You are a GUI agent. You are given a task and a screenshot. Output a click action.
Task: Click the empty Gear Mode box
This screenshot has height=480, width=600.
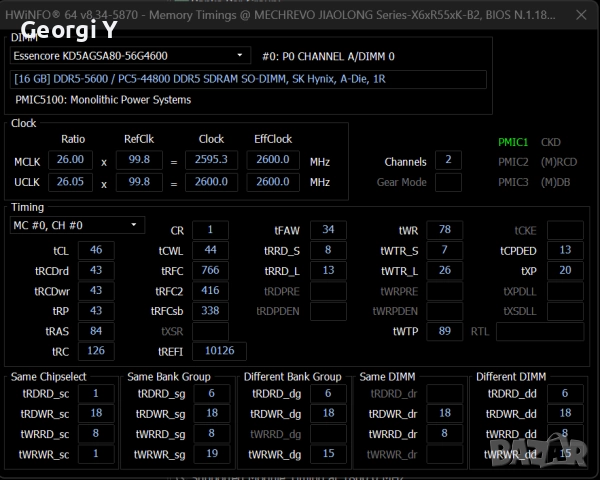click(x=448, y=182)
